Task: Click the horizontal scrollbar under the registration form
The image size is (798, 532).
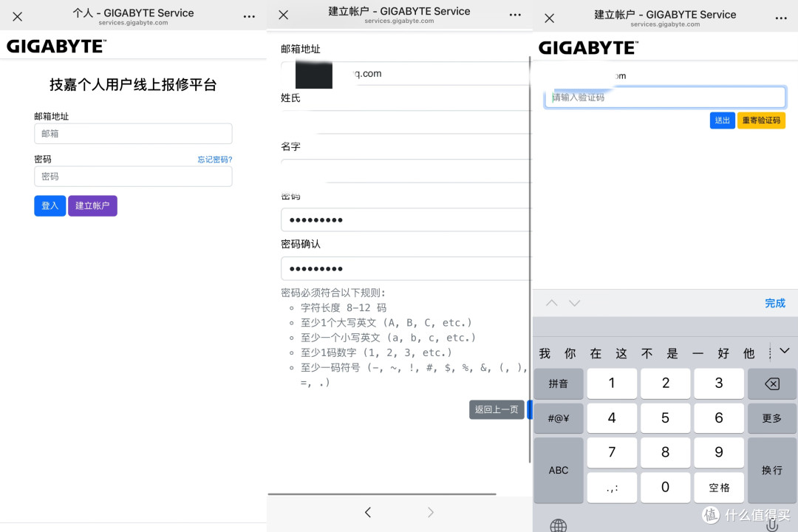Action: tap(382, 494)
